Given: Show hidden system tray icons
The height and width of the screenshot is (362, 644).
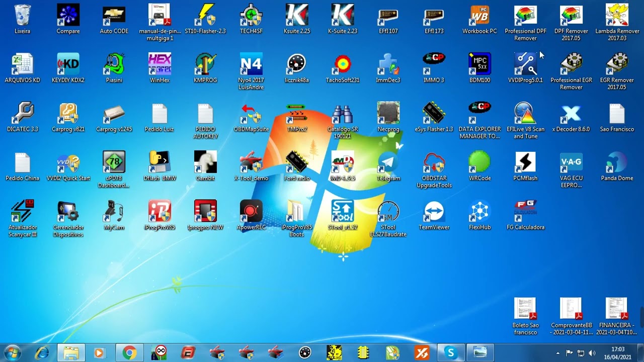Looking at the screenshot, I should pyautogui.click(x=557, y=353).
